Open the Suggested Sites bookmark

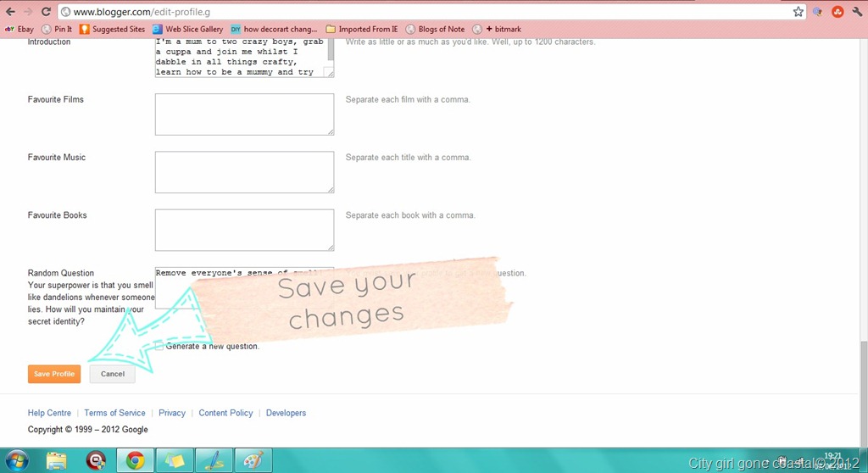click(x=113, y=29)
